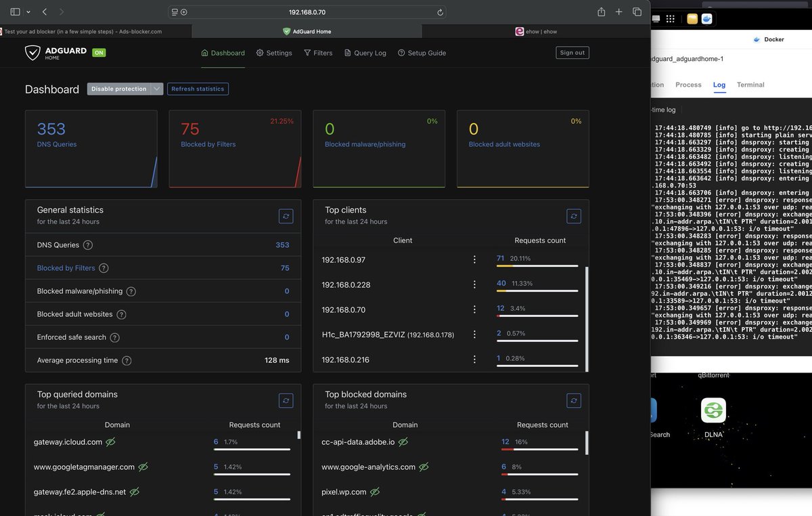
Task: Open the Terminal tab in Docker window
Action: click(x=750, y=85)
